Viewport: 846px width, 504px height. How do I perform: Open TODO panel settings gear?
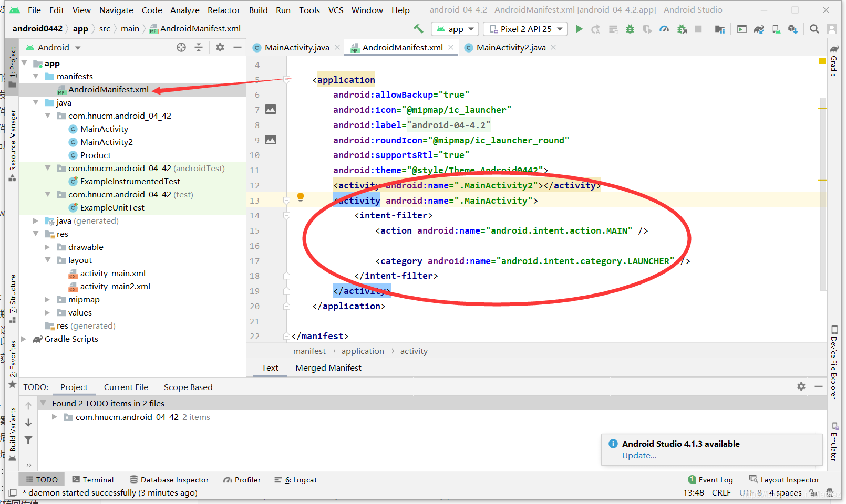[801, 386]
